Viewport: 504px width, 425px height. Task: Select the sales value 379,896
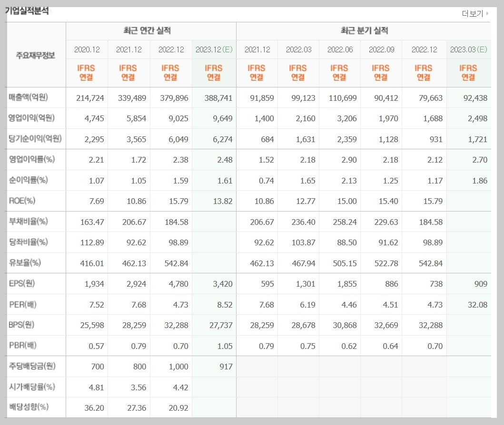[174, 98]
